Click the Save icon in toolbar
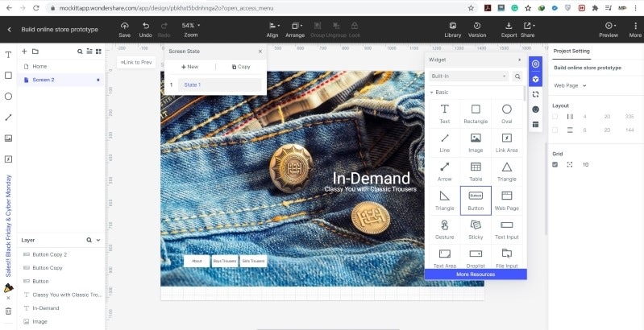 pyautogui.click(x=124, y=26)
